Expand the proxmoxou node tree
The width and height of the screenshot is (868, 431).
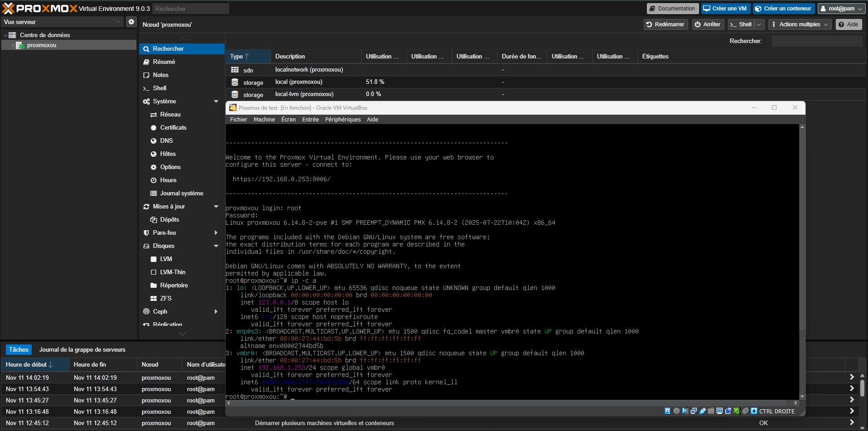pos(13,45)
